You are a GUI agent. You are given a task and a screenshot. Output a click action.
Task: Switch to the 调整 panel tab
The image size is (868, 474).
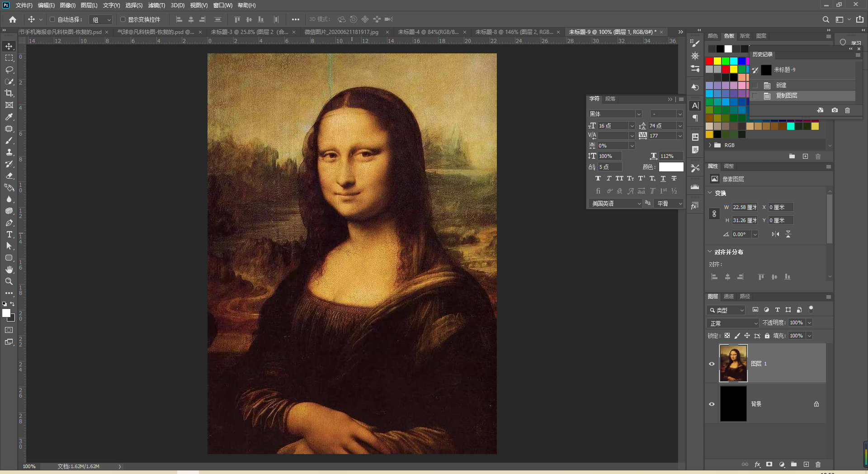click(x=729, y=166)
